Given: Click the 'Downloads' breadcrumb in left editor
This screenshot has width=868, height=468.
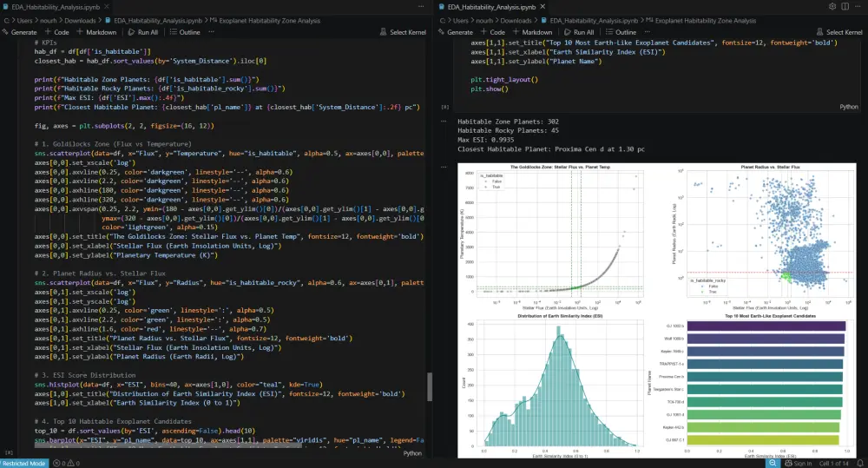Looking at the screenshot, I should [80, 21].
